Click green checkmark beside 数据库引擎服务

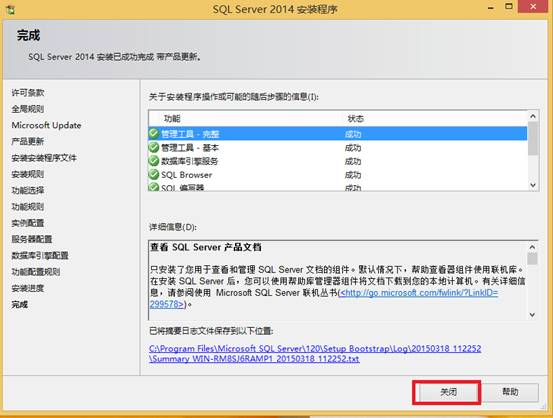[x=153, y=161]
